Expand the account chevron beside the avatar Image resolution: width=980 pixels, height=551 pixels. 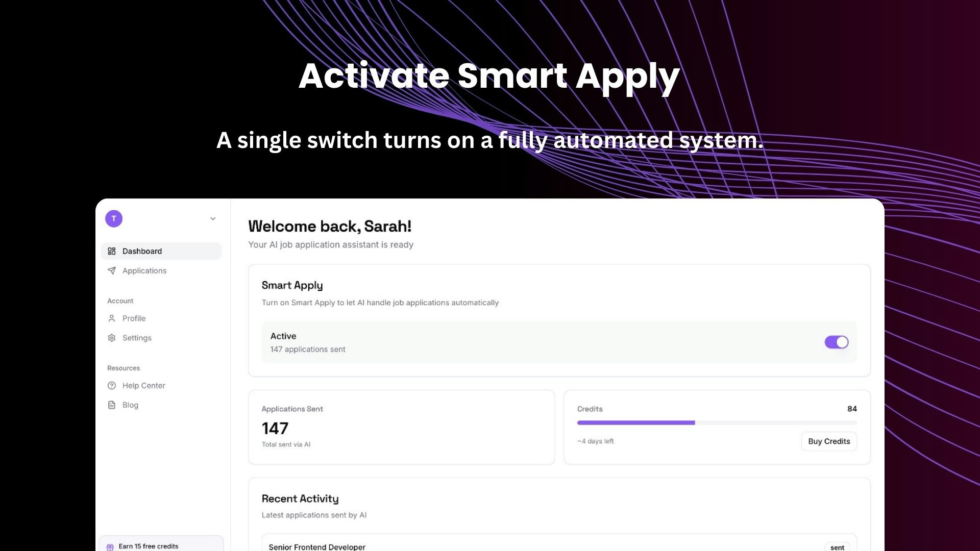tap(213, 218)
